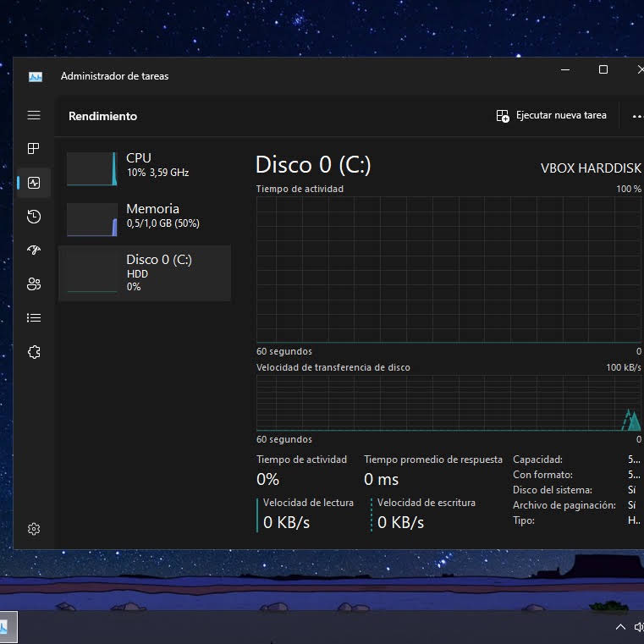644x644 pixels.
Task: Click the Tipo label
Action: [x=524, y=520]
